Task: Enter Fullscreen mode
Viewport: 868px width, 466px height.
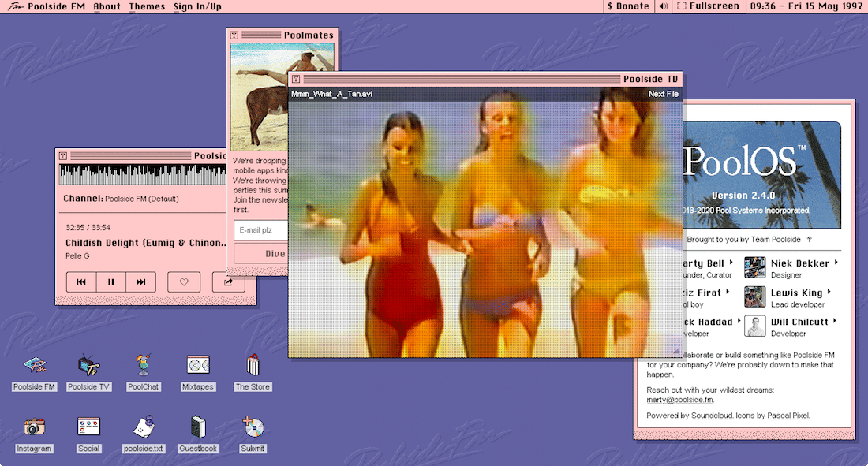Action: 708,6
